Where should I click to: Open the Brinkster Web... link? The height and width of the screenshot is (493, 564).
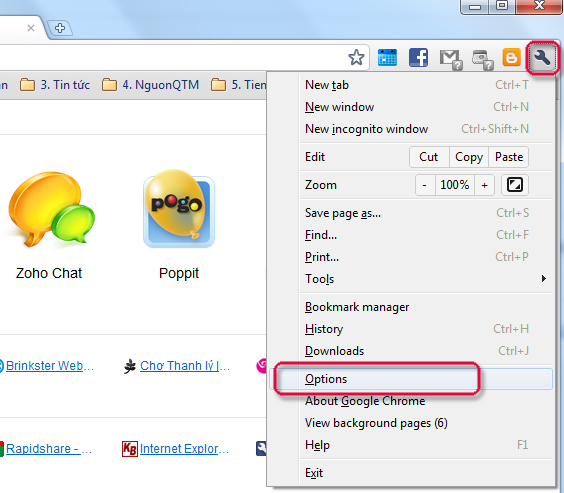(50, 366)
